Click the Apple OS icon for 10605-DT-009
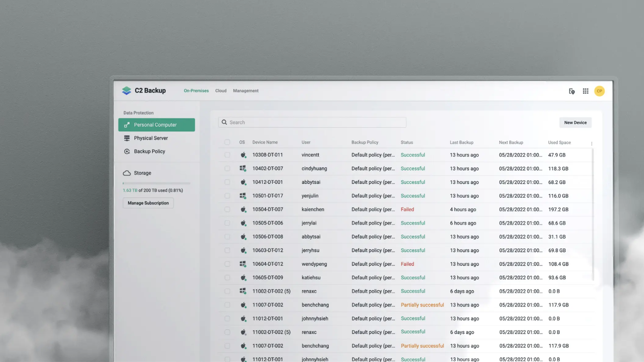The image size is (644, 362). [243, 278]
